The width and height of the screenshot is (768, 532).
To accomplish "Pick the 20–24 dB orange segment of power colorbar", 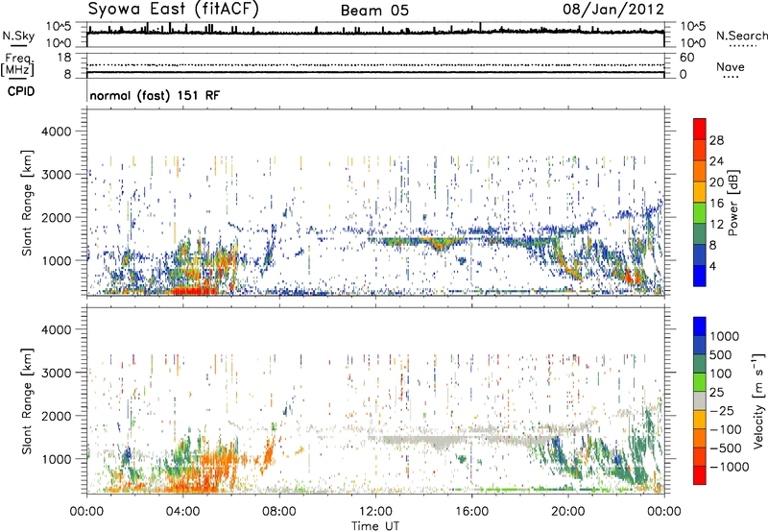I will [x=700, y=172].
